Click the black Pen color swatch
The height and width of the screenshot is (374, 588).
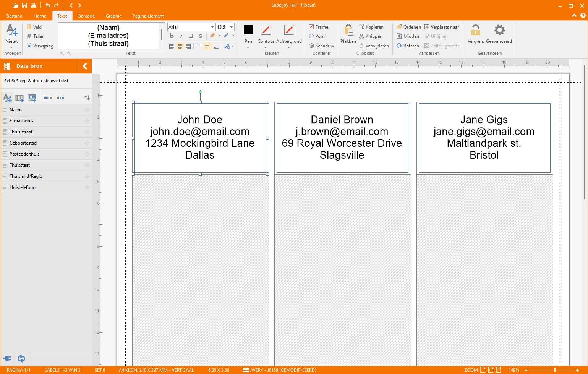pos(248,30)
